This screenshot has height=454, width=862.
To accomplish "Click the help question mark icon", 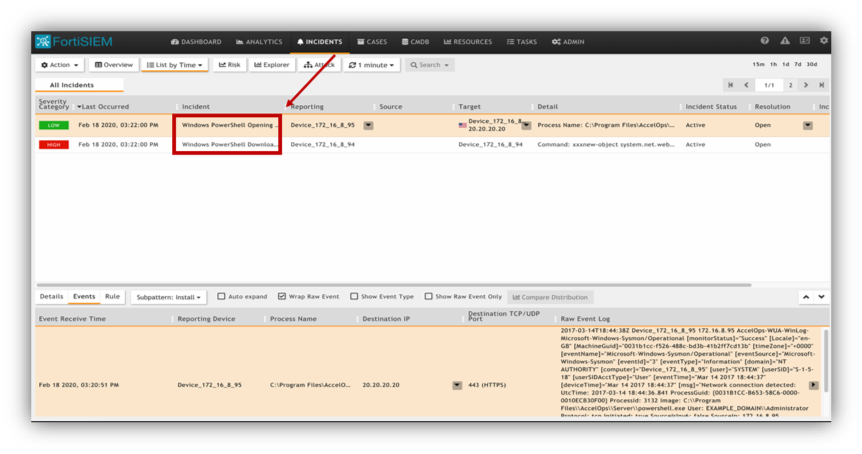I will (765, 41).
